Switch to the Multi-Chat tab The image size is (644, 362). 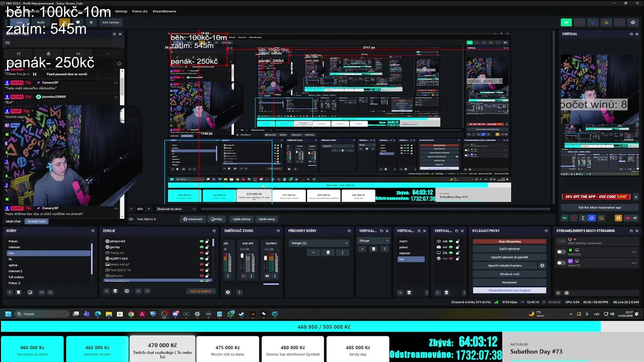point(13,221)
